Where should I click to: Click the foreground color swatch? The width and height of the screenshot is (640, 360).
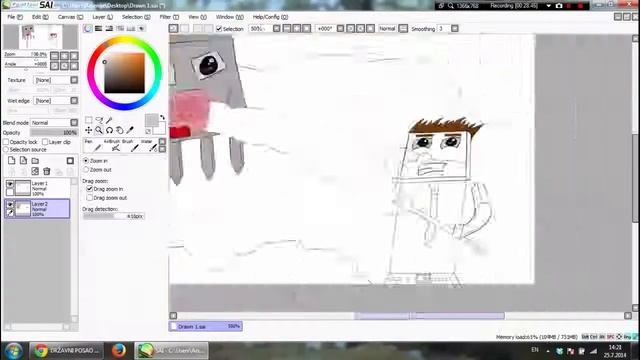(151, 120)
